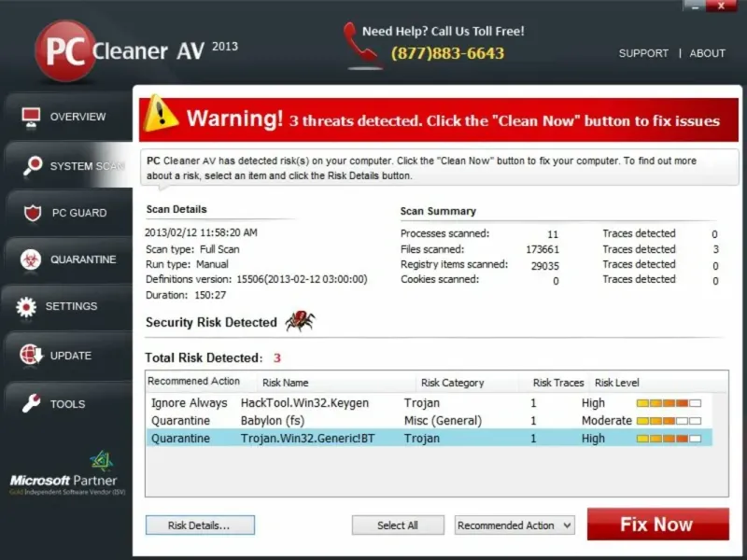Click the 'Moderate' risk level text
Viewport: 747px width, 560px height.
606,421
